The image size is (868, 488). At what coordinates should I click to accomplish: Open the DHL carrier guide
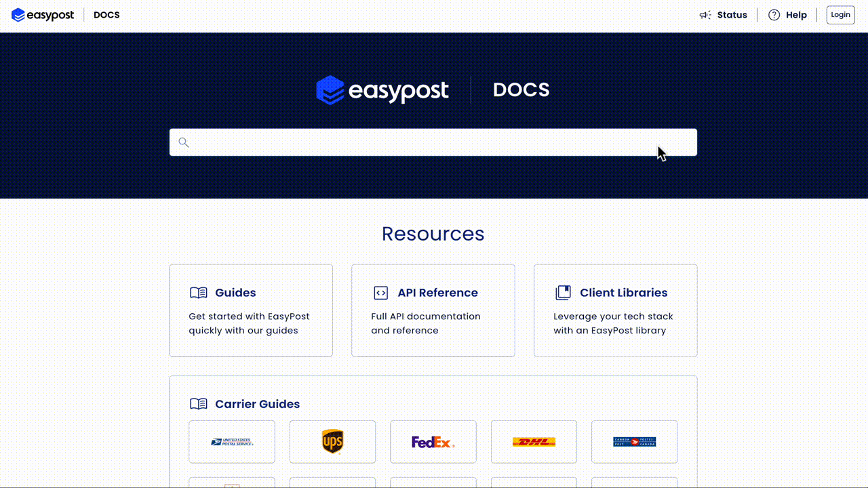click(x=534, y=442)
